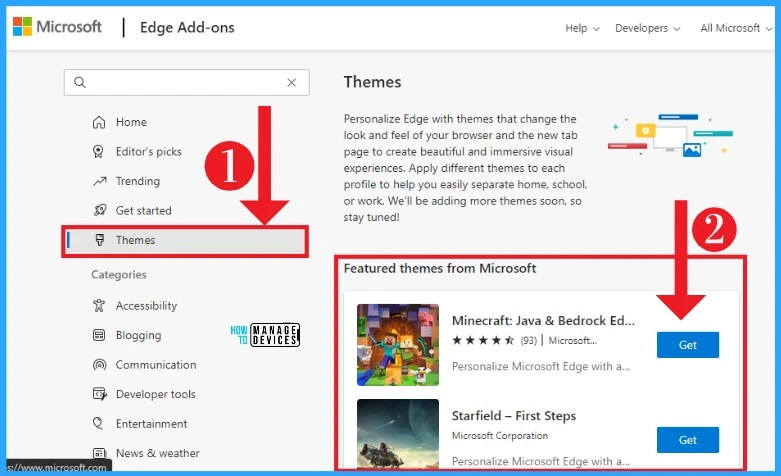Open the Minecraft: Java & Bedrock title
Viewport: 781px width, 476px height.
[x=543, y=321]
